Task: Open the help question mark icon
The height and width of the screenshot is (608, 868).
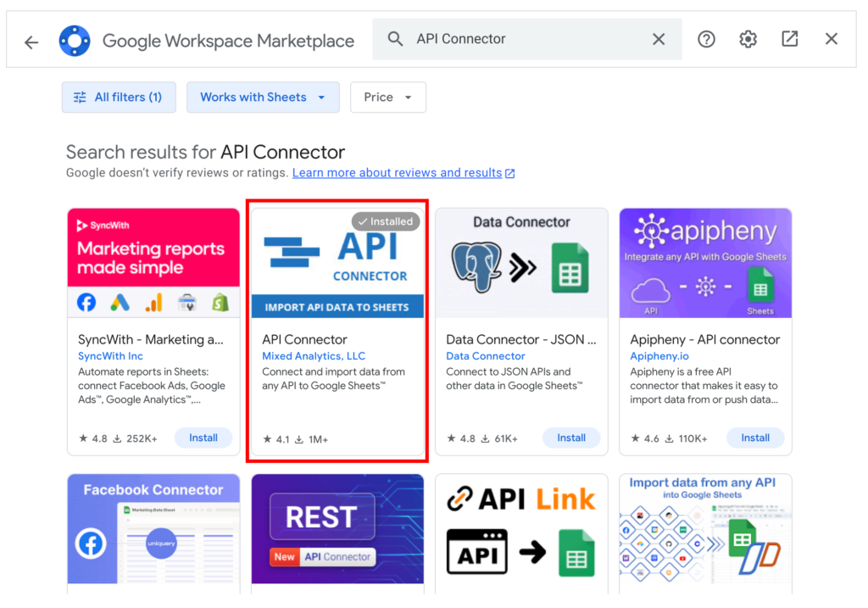Action: [706, 39]
